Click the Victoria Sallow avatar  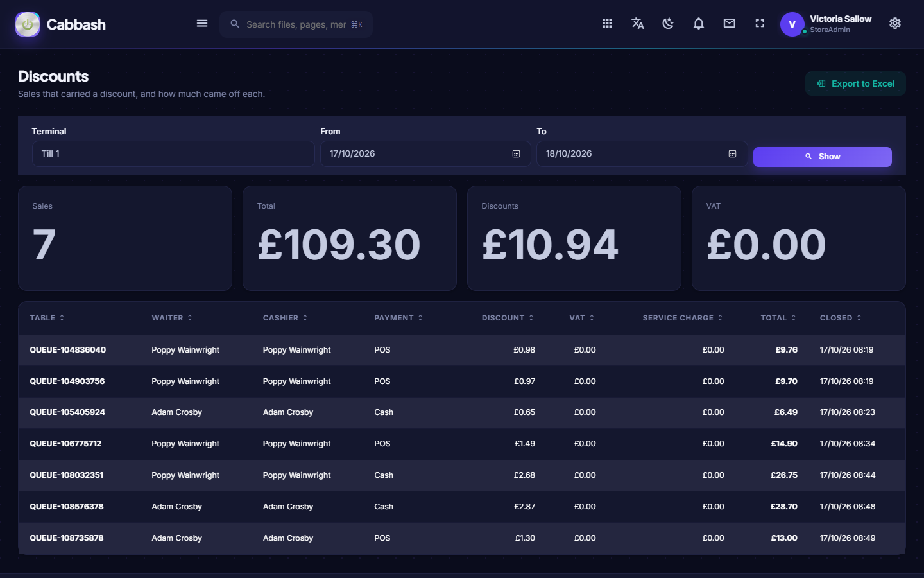click(x=792, y=24)
